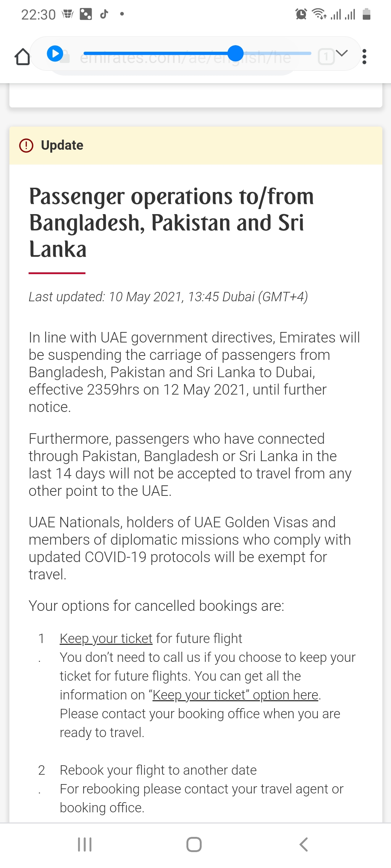This screenshot has height=868, width=391.
Task: Tap the red Update alert icon
Action: tap(26, 145)
